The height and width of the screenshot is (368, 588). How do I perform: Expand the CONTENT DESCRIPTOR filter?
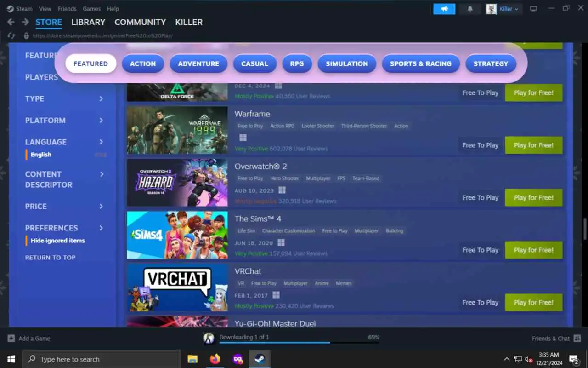64,179
